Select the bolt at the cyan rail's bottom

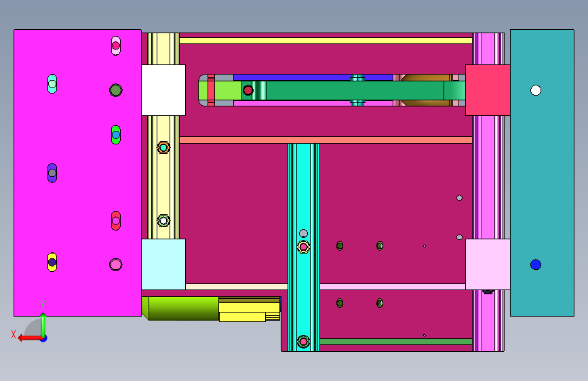303,342
